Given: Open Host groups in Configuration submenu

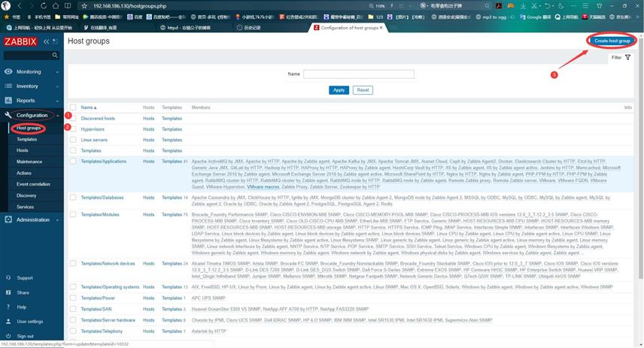Looking at the screenshot, I should click(x=29, y=128).
